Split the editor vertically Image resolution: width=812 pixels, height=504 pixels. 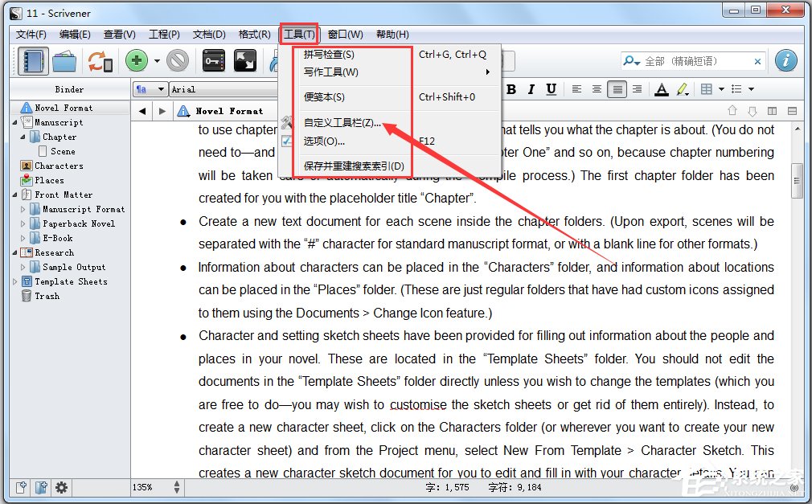(772, 110)
